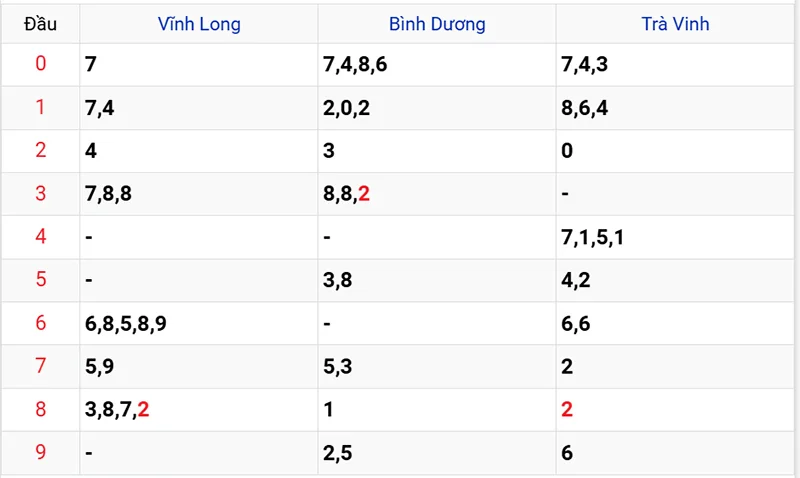Select Trà Vinh cell showing 8,6,4
Viewport: 800px width, 478px height.
coord(585,107)
